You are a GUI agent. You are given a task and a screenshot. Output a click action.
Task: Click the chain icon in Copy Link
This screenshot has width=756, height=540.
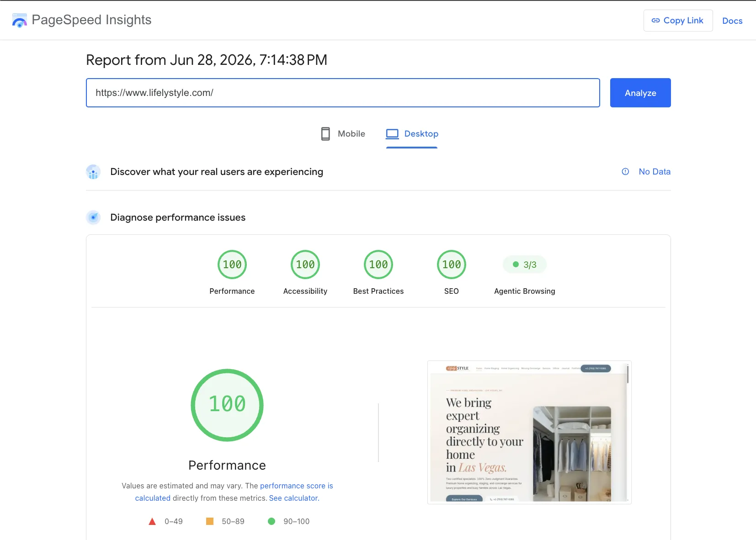click(x=655, y=21)
